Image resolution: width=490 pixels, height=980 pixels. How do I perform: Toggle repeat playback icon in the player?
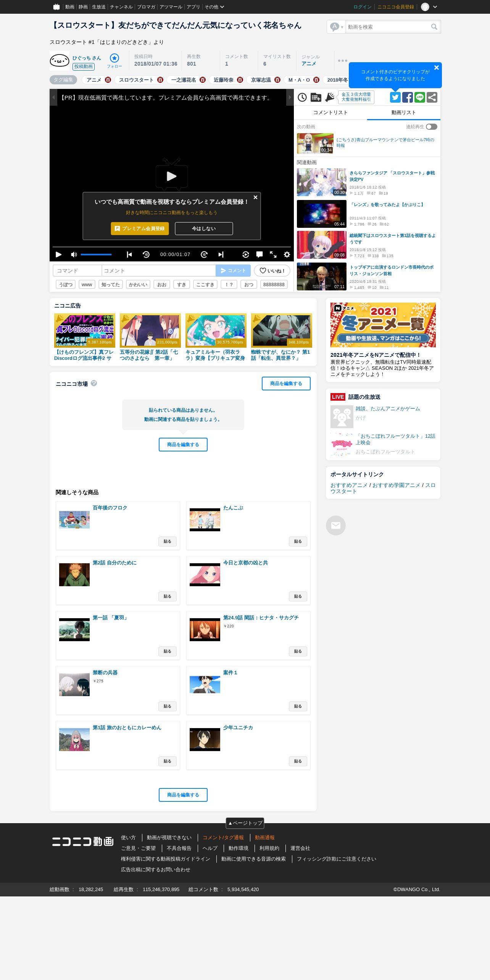[x=246, y=255]
